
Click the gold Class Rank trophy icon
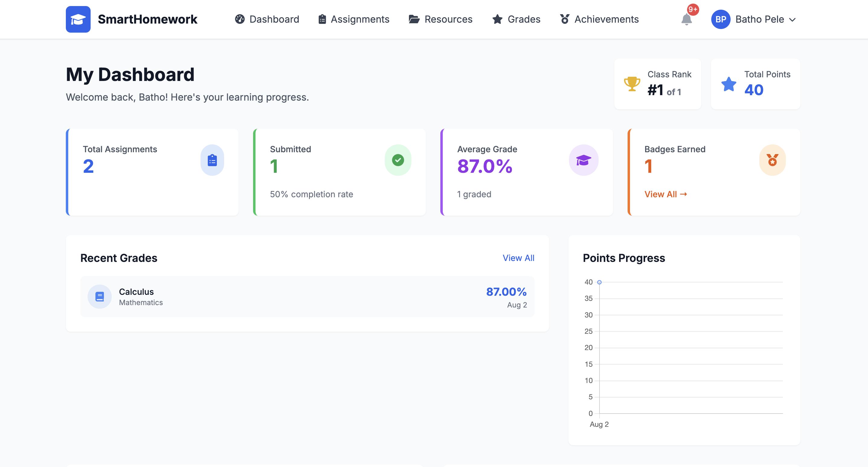pyautogui.click(x=632, y=84)
